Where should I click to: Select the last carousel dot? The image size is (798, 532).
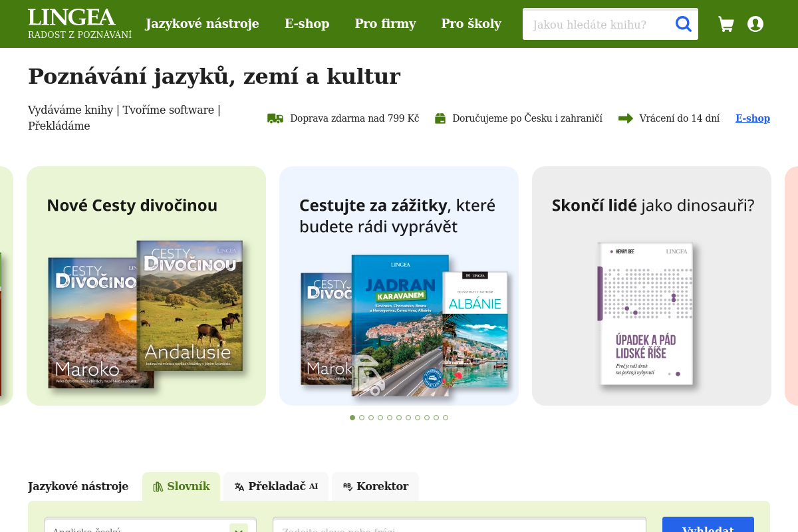pos(446,418)
